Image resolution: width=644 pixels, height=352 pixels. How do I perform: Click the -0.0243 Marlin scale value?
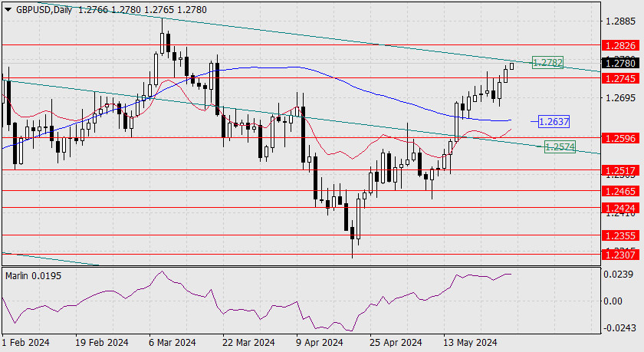619,328
